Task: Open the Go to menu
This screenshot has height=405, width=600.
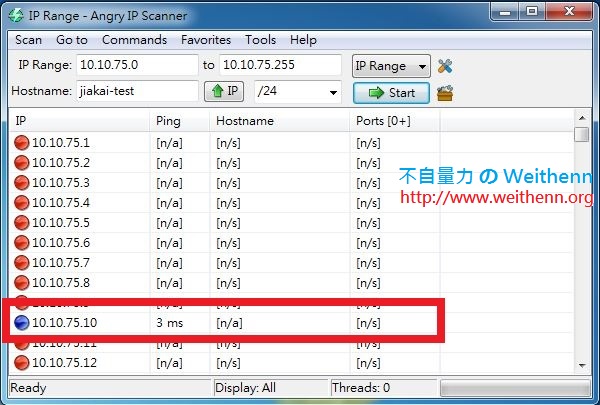Action: (72, 40)
